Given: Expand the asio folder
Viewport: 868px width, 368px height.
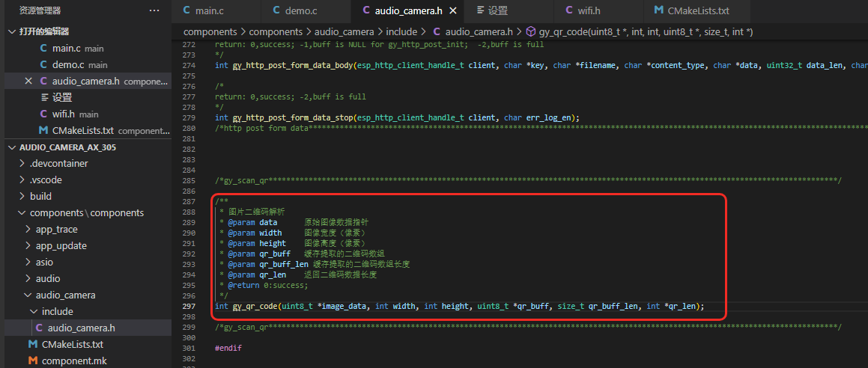Looking at the screenshot, I should tap(28, 262).
